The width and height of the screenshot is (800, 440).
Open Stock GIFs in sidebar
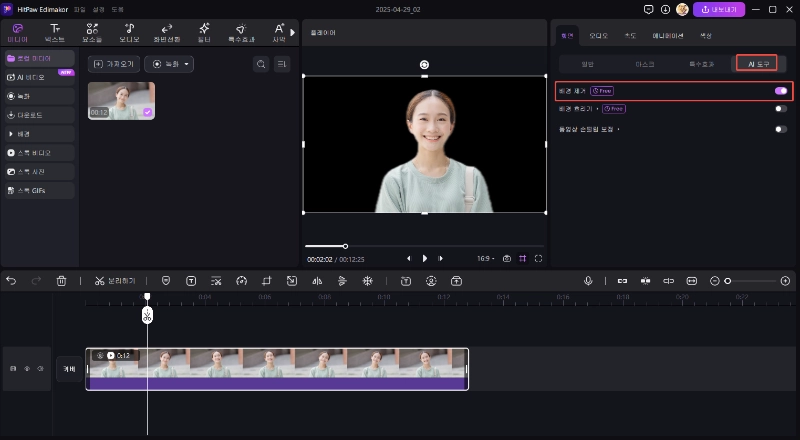tap(40, 190)
